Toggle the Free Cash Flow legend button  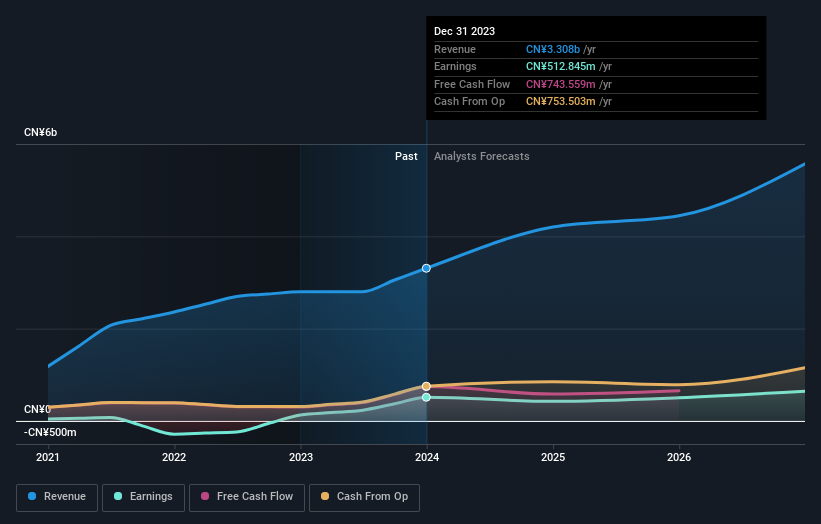click(x=247, y=497)
